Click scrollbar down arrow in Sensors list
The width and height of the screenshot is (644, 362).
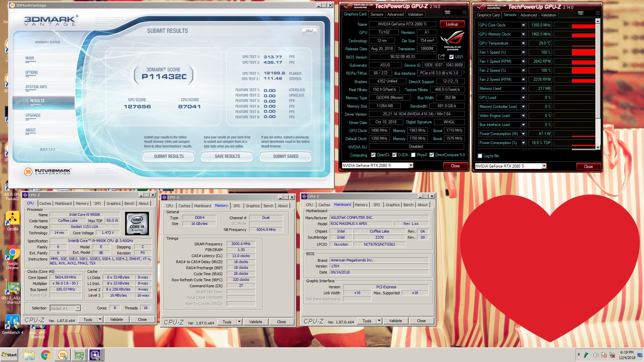point(598,147)
